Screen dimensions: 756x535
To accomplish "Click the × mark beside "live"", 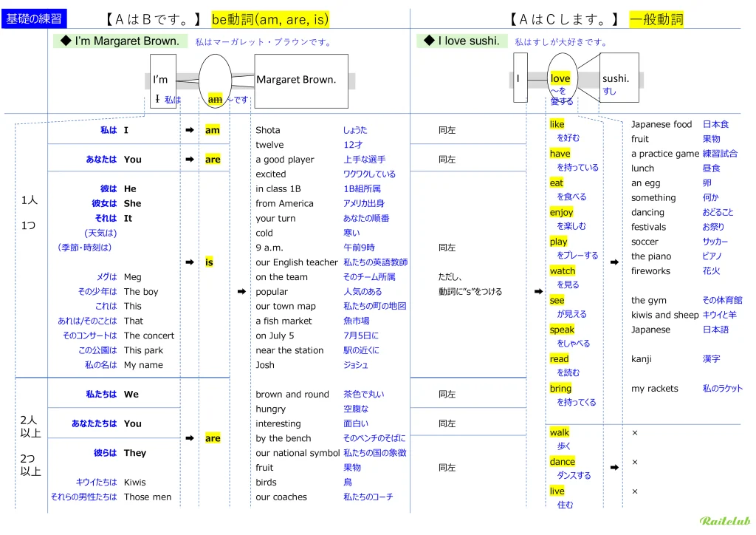I will click(634, 491).
